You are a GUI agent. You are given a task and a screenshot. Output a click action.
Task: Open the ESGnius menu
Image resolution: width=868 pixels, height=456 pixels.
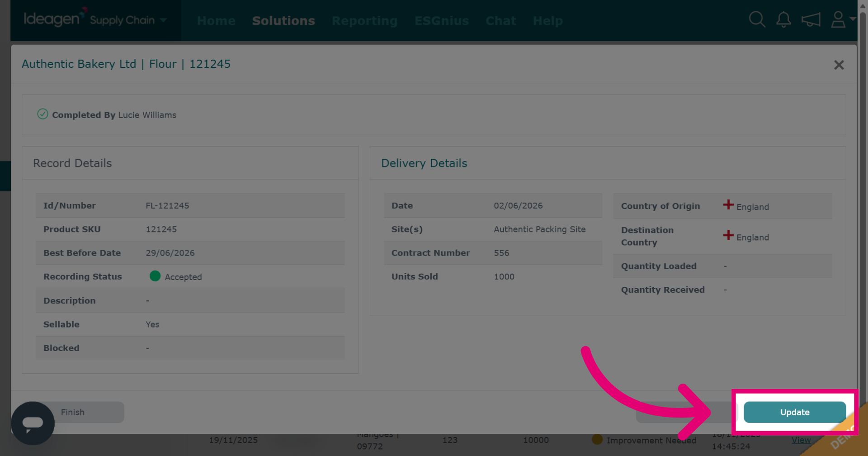click(442, 21)
